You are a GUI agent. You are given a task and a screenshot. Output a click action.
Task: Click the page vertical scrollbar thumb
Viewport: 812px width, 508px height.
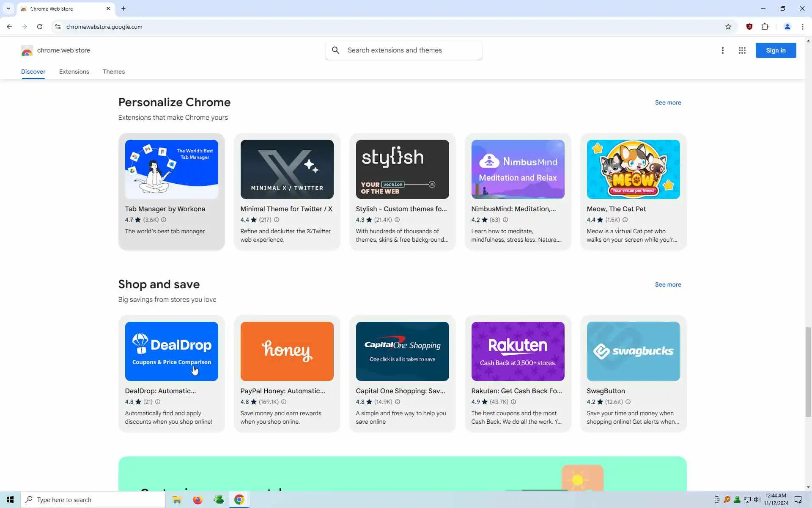pos(808,372)
